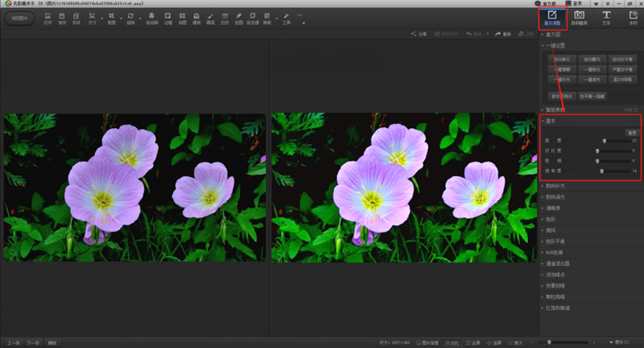Click the 文字 (Text) panel icon
Screen dimensions: 644x348
[x=605, y=17]
